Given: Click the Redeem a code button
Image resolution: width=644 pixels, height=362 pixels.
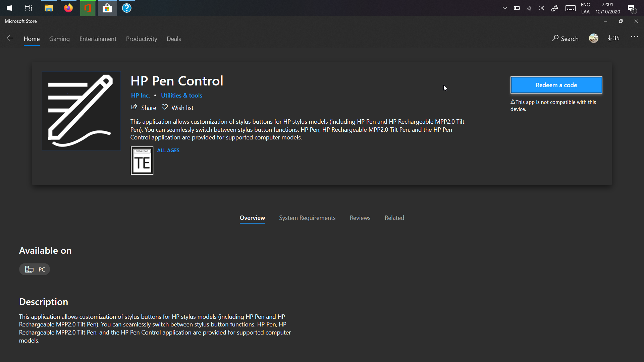Looking at the screenshot, I should pyautogui.click(x=556, y=85).
